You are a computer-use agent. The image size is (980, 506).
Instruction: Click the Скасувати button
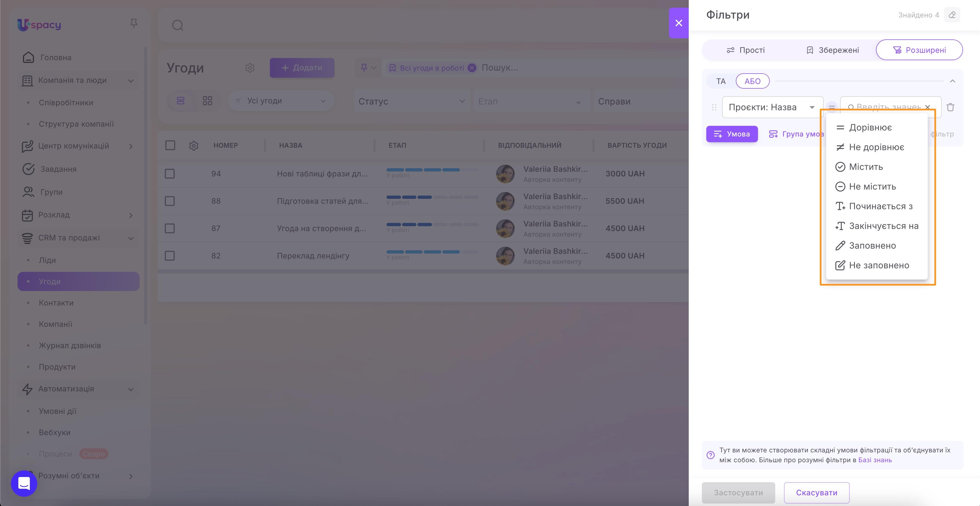816,493
